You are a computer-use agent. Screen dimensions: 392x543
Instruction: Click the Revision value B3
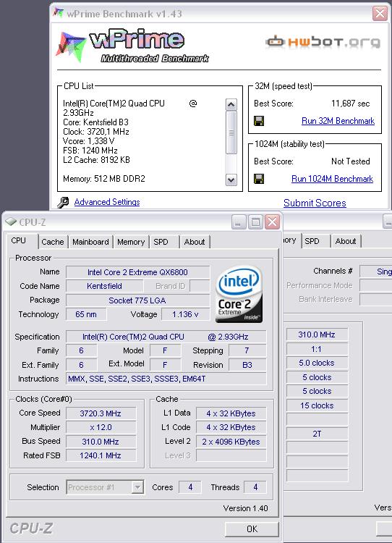247,365
